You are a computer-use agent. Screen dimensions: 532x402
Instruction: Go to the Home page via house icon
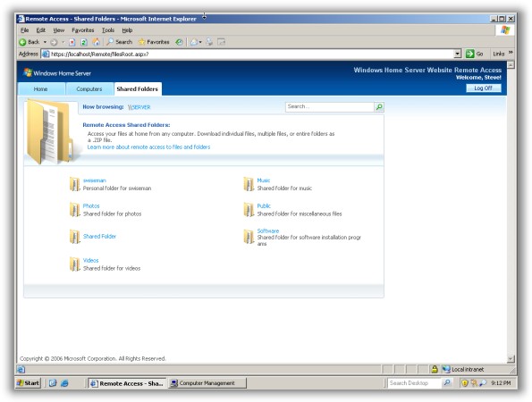pos(97,42)
